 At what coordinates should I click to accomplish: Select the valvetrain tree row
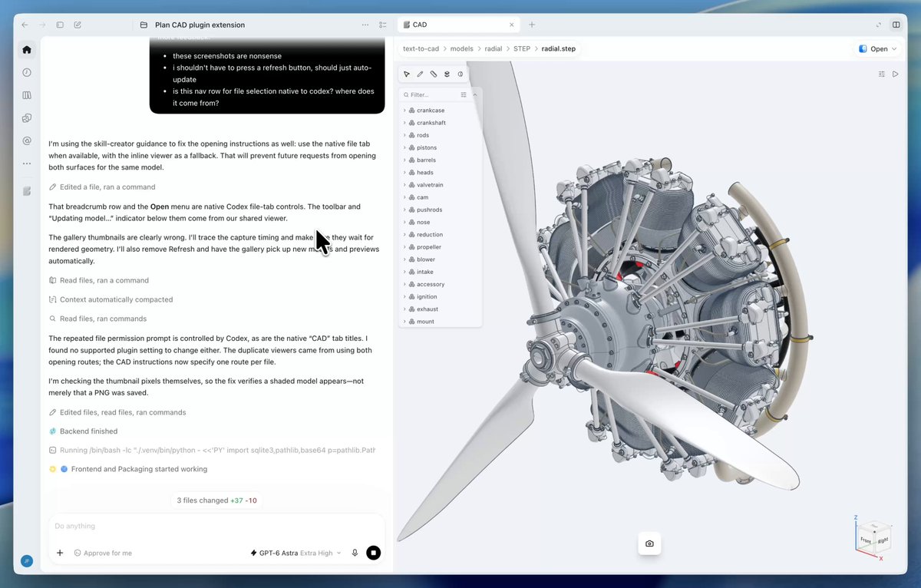(440, 185)
